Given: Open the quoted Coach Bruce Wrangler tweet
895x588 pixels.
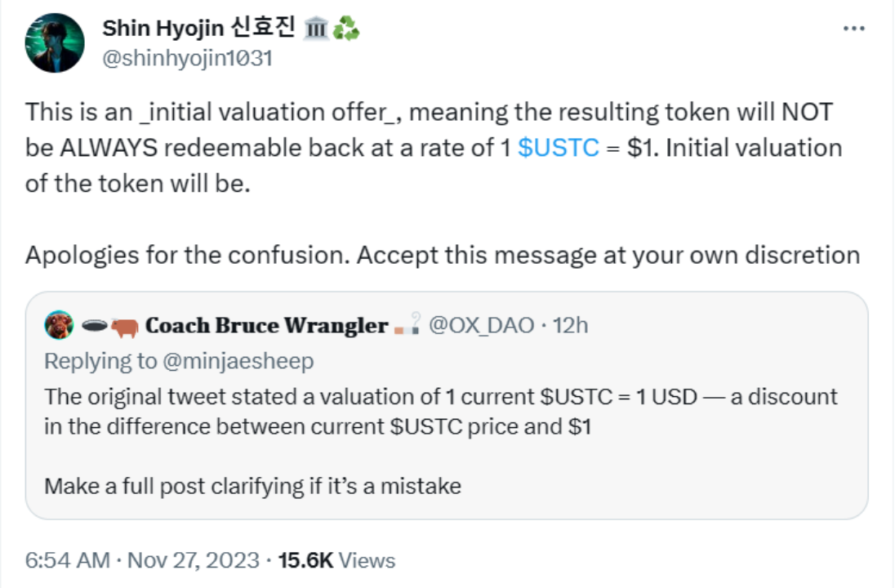Looking at the screenshot, I should tap(447, 441).
